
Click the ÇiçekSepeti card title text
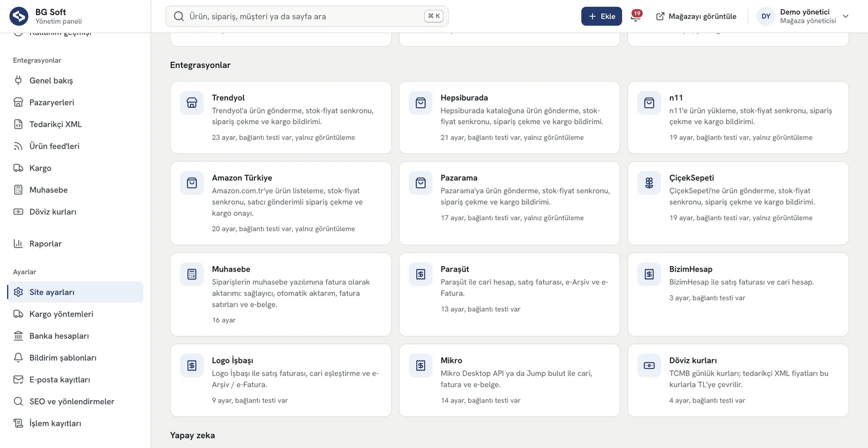coord(692,178)
